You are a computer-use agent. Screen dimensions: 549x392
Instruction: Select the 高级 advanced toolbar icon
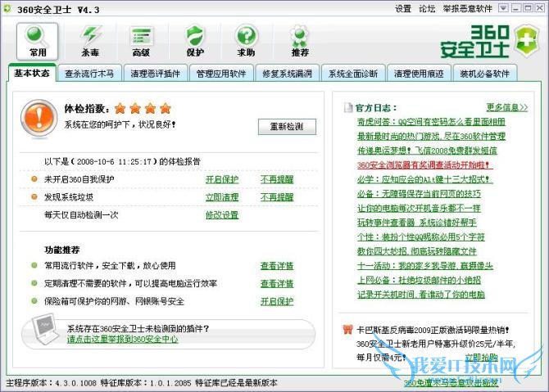[141, 39]
